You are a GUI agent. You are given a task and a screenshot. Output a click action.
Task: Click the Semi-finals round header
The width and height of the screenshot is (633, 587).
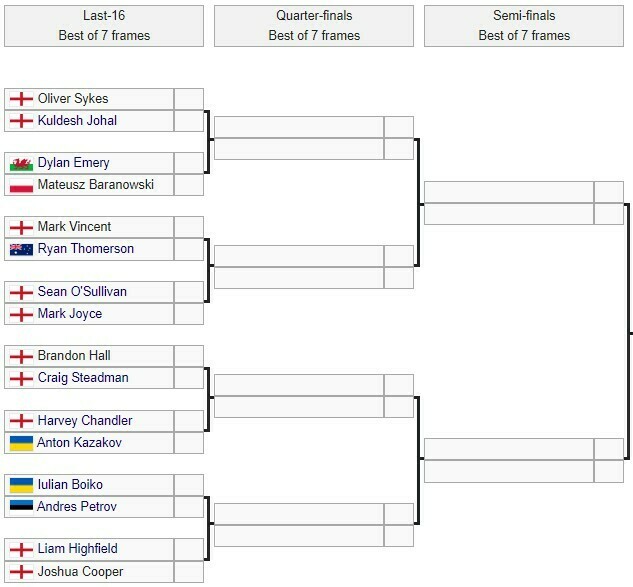point(524,25)
